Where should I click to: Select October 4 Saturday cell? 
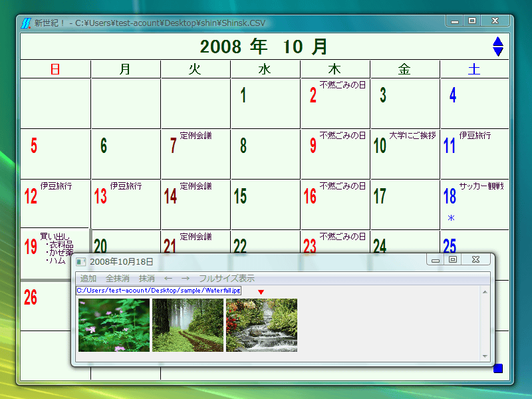click(475, 104)
